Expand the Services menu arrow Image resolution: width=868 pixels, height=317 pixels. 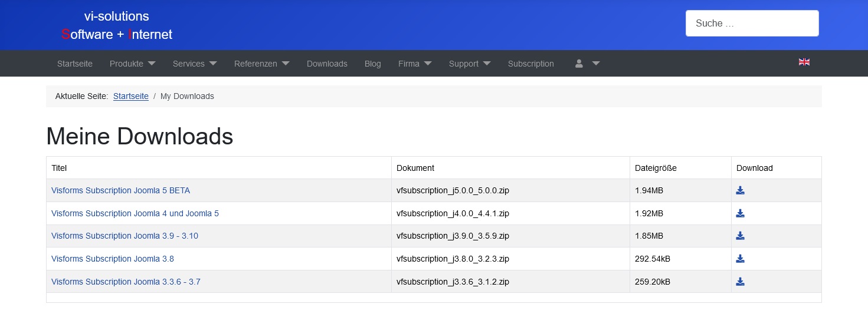[213, 64]
